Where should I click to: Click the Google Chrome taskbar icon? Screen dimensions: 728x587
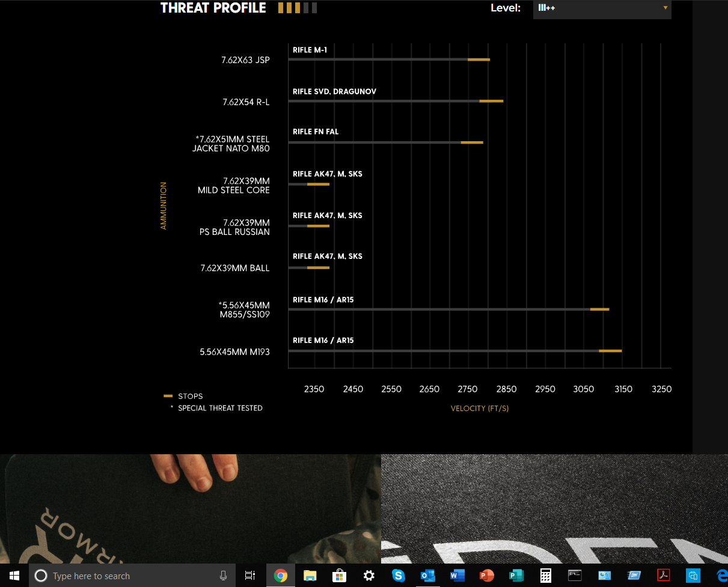[x=280, y=576]
